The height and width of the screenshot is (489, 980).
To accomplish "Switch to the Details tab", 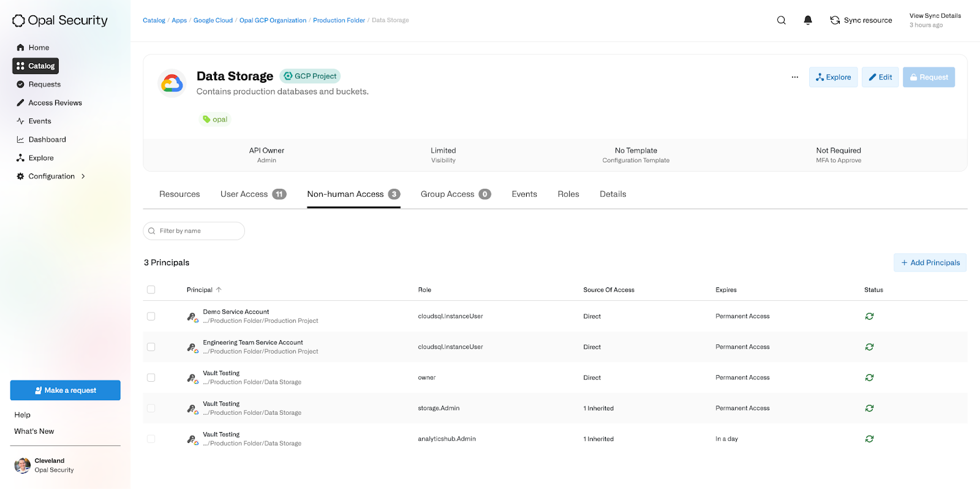I will pyautogui.click(x=612, y=194).
